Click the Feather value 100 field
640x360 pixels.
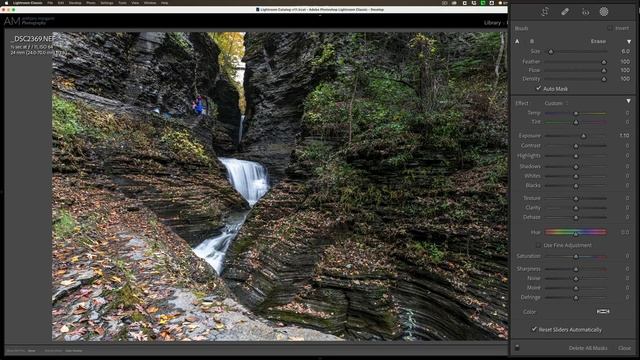[625, 62]
